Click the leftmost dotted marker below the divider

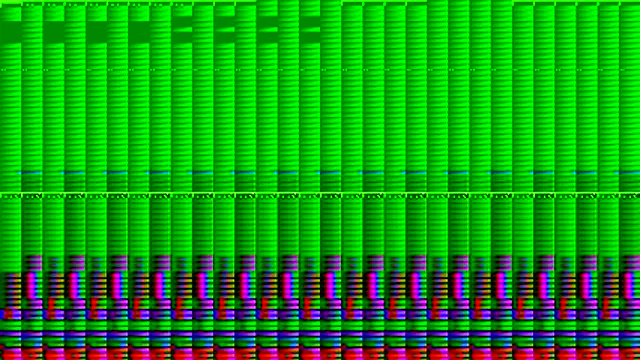[x=11, y=196]
